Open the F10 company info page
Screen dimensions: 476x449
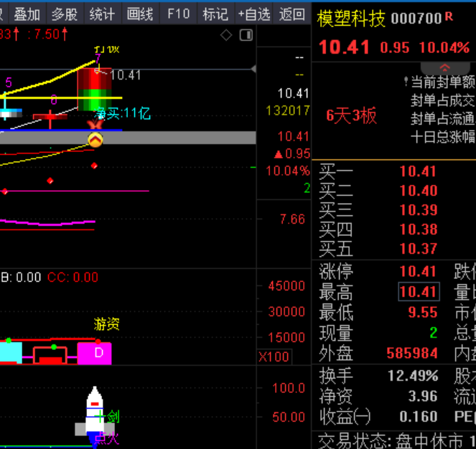click(178, 14)
